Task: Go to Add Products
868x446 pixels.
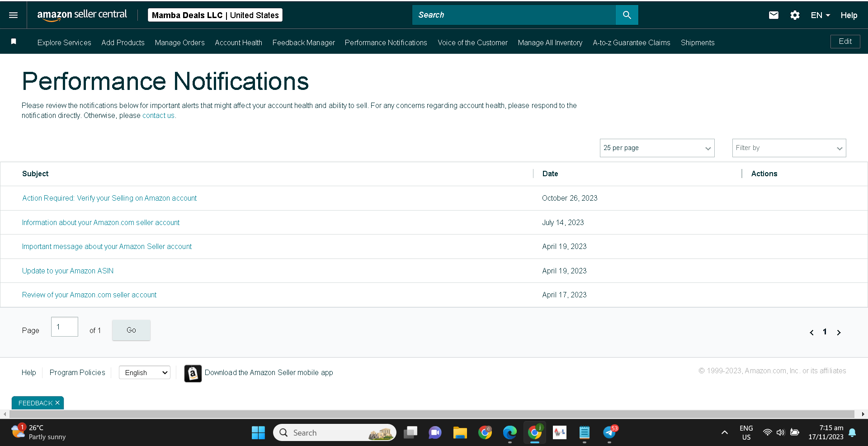Action: (123, 42)
